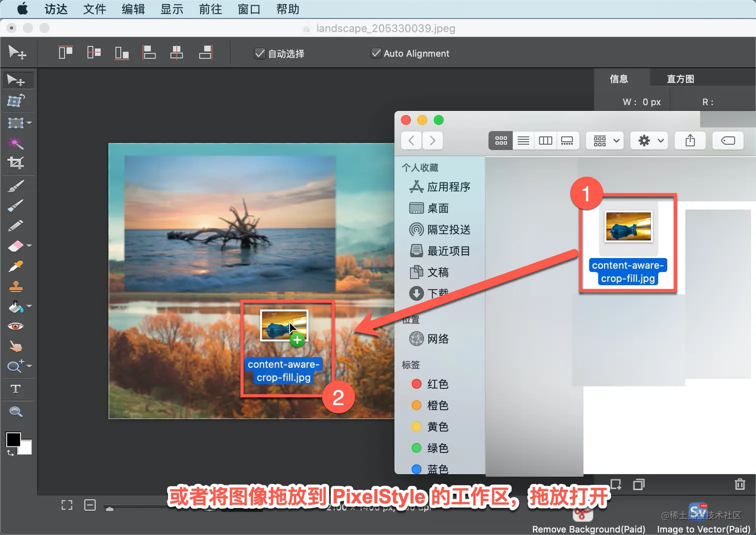Click the align left edges icon

click(149, 52)
